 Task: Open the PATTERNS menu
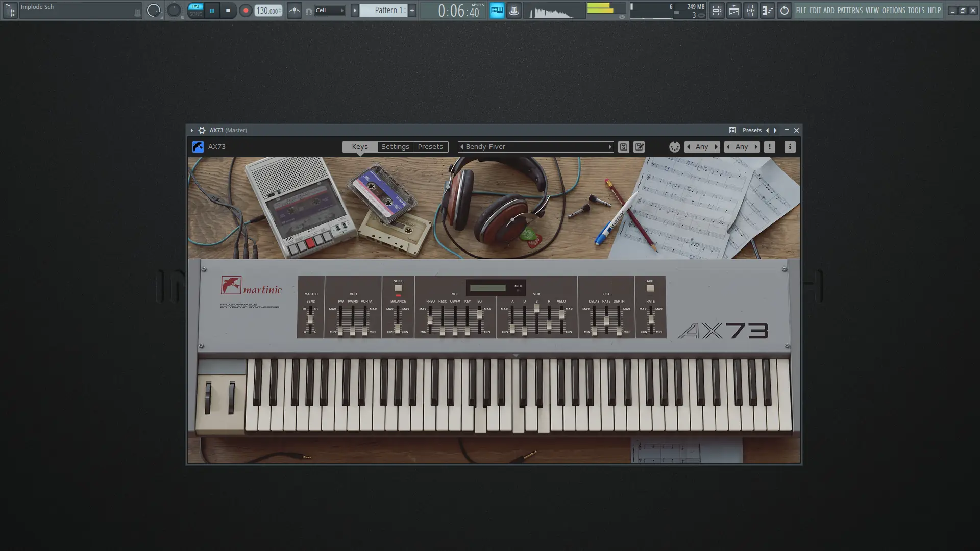[x=849, y=10]
